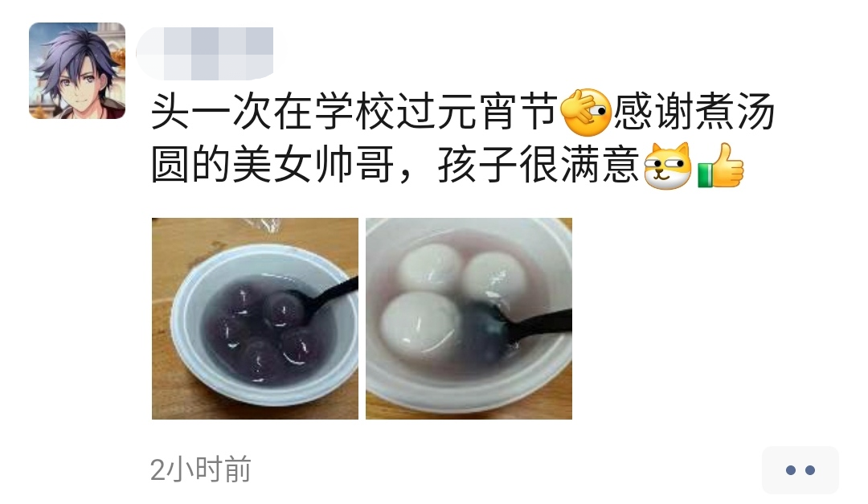Click the text 圆的美女帅哥
Viewport: 868px width, 504px height.
(x=273, y=165)
